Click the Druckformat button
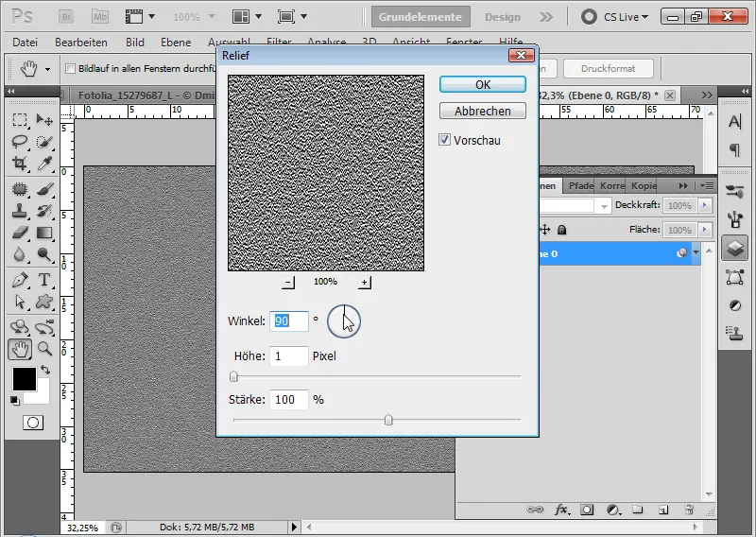 click(x=608, y=68)
